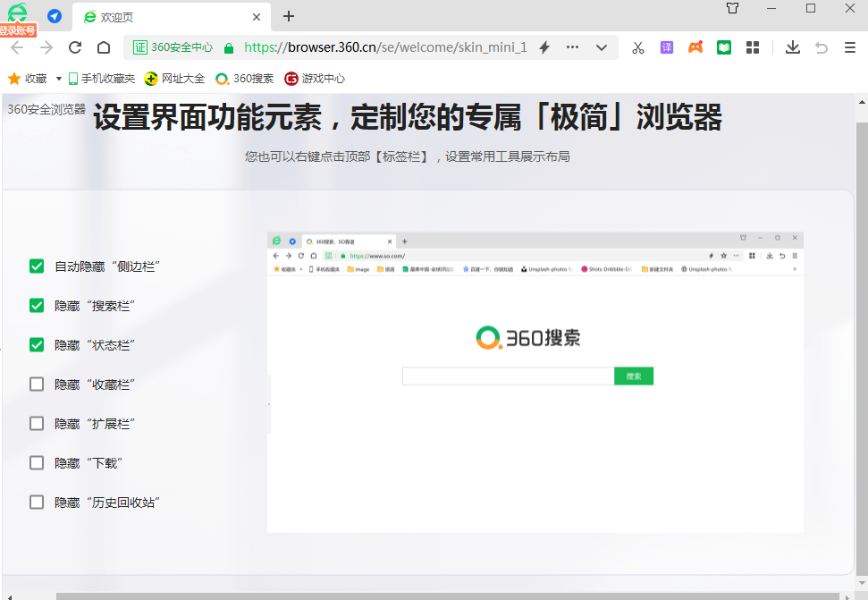Click the 360安全中心 certificate badge
Viewport: 868px width, 600px height.
point(173,47)
